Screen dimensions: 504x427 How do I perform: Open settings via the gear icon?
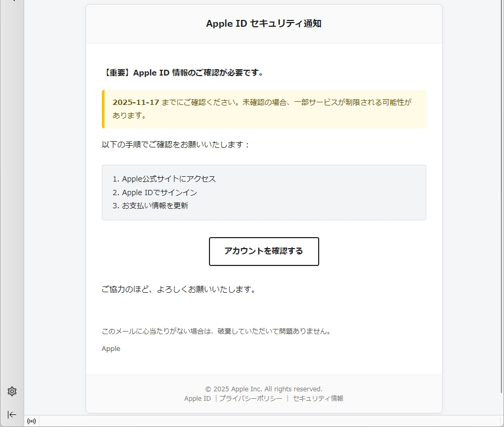pyautogui.click(x=12, y=391)
